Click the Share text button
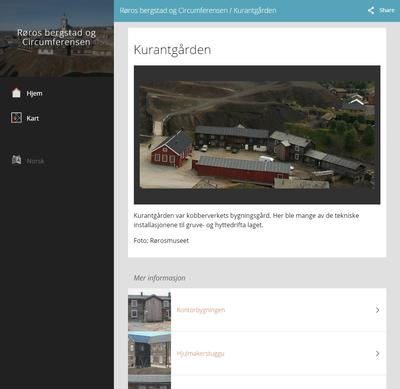 (x=387, y=10)
